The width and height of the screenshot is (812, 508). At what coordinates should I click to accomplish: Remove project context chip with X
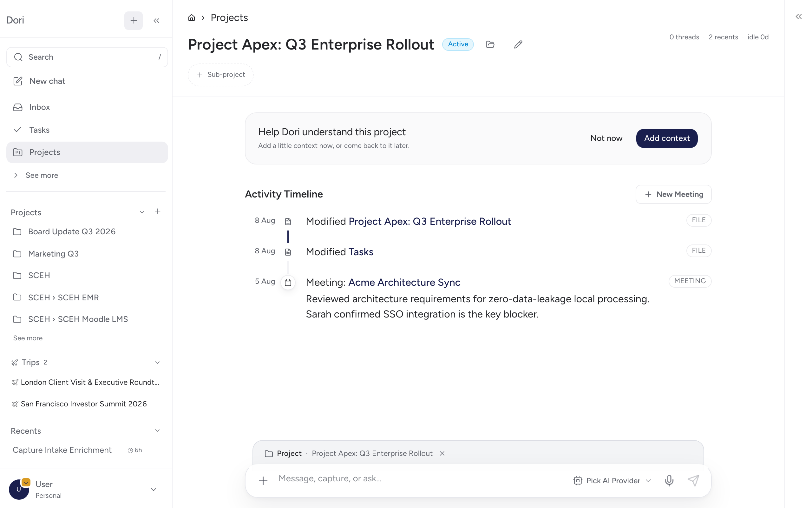tap(442, 454)
